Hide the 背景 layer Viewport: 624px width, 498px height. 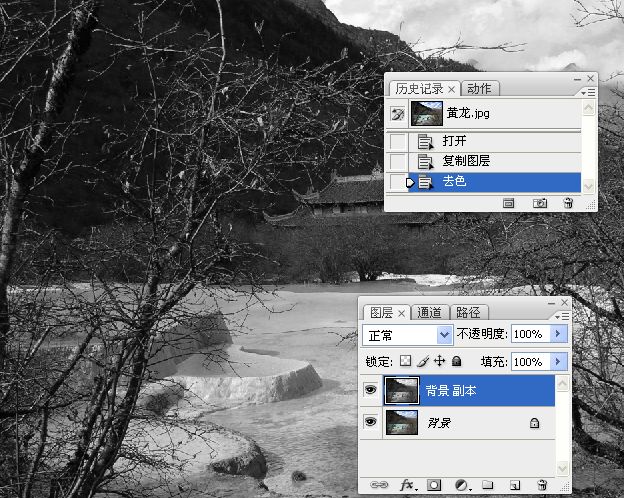[x=370, y=421]
